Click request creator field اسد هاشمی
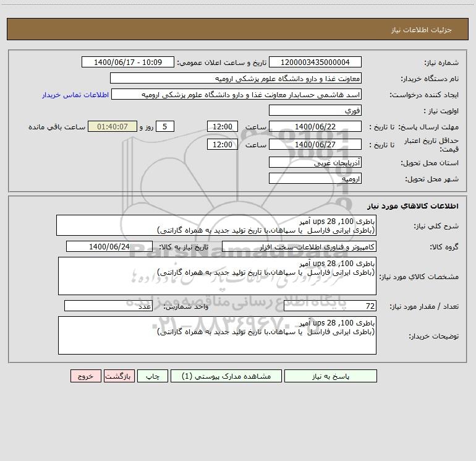The width and height of the screenshot is (476, 461). 237,94
